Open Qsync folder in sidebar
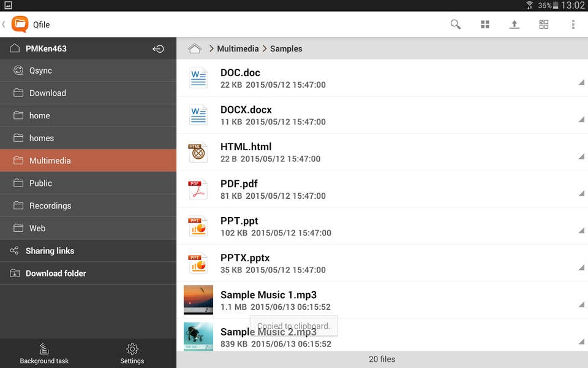The image size is (588, 368). 88,71
